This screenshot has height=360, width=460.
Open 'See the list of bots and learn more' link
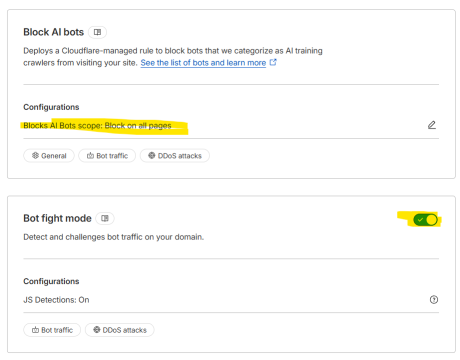[x=203, y=63]
